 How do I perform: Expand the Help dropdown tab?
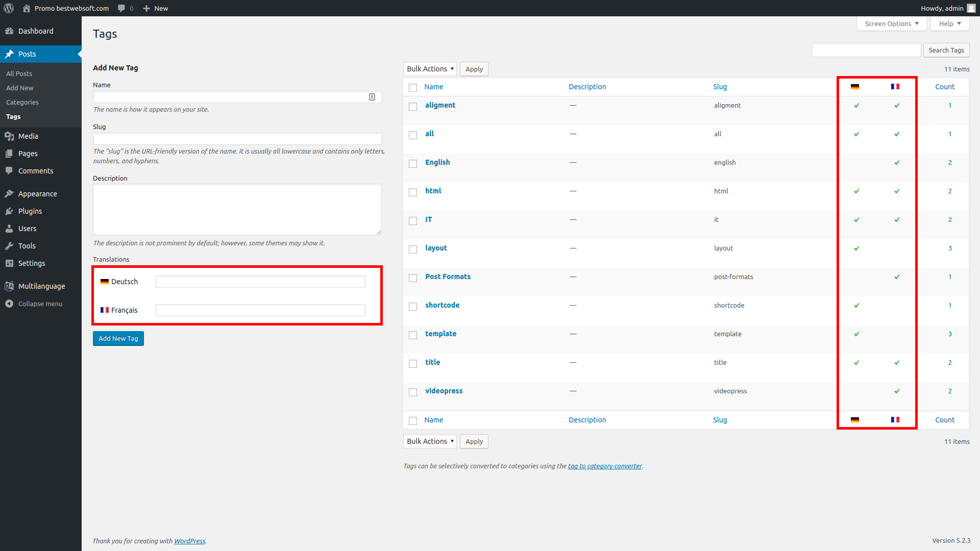point(949,23)
